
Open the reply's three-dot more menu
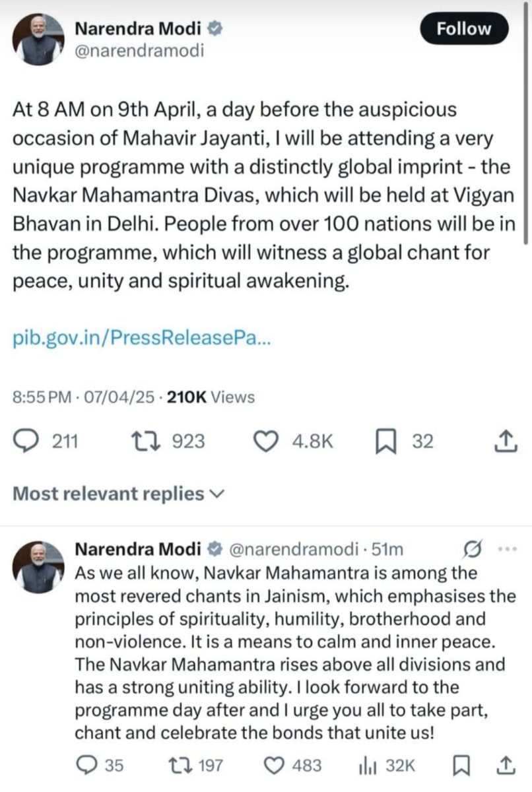coord(505,548)
